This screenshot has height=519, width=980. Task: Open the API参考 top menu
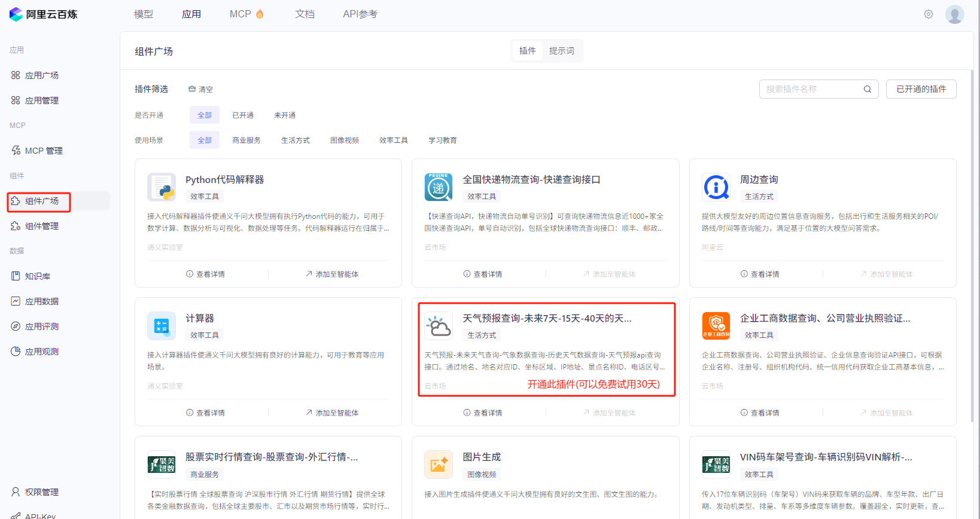[360, 14]
